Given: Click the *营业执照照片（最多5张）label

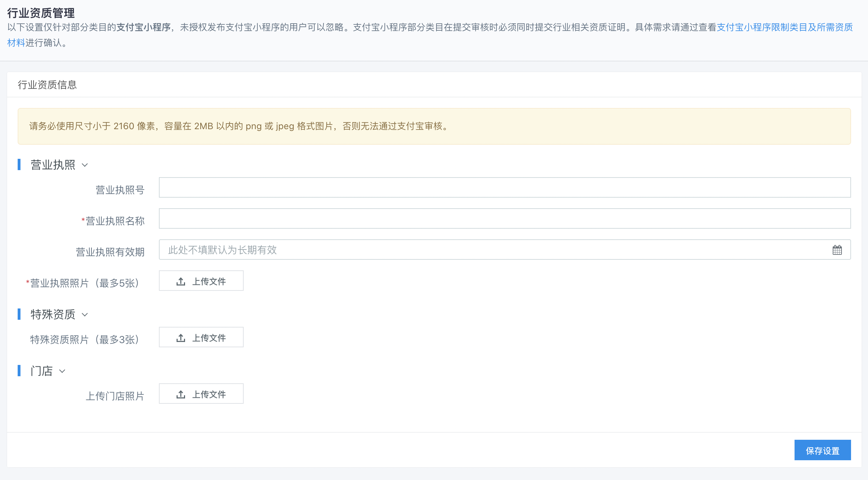Looking at the screenshot, I should click(83, 283).
